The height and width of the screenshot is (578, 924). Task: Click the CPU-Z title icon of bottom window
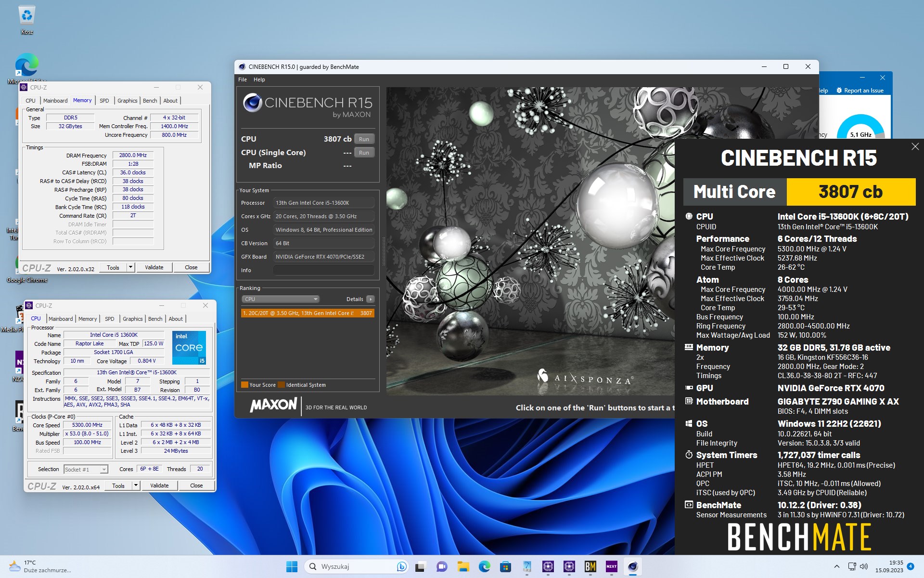pos(29,306)
